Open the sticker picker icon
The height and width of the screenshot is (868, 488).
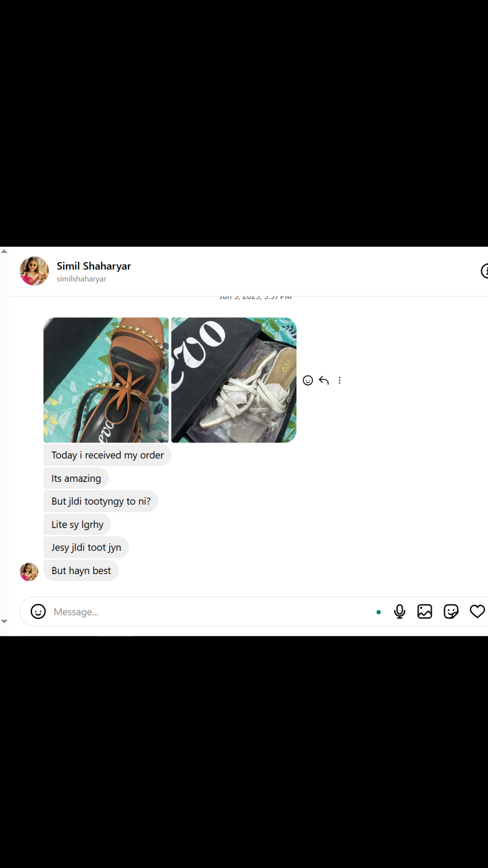click(x=451, y=612)
